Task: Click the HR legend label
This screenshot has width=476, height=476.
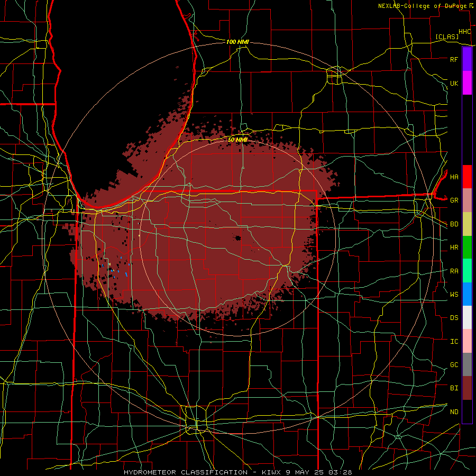Action: tap(454, 248)
